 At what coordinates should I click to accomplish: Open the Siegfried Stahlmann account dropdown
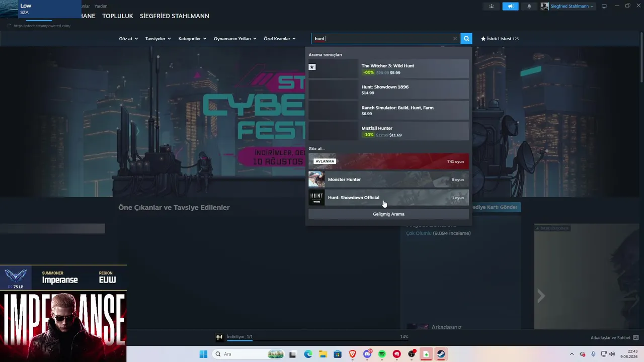tap(572, 7)
